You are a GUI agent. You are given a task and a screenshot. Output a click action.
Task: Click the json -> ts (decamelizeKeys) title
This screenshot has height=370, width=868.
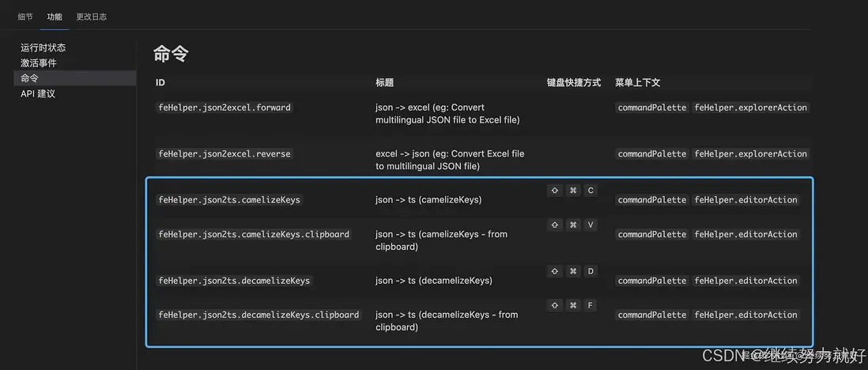pos(433,281)
